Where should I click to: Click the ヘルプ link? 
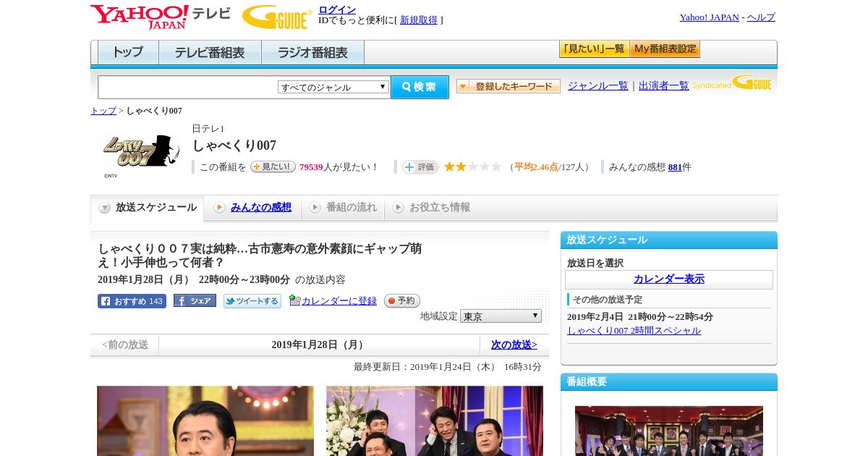[x=761, y=17]
